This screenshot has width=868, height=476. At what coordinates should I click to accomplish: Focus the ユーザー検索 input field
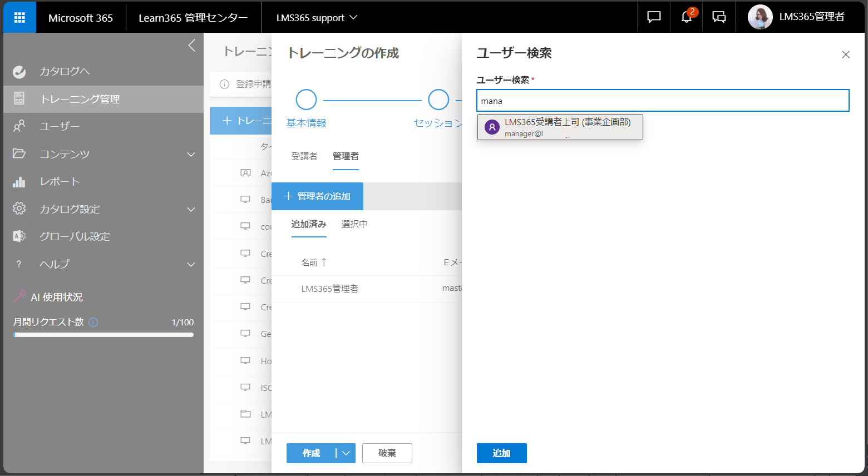[663, 101]
